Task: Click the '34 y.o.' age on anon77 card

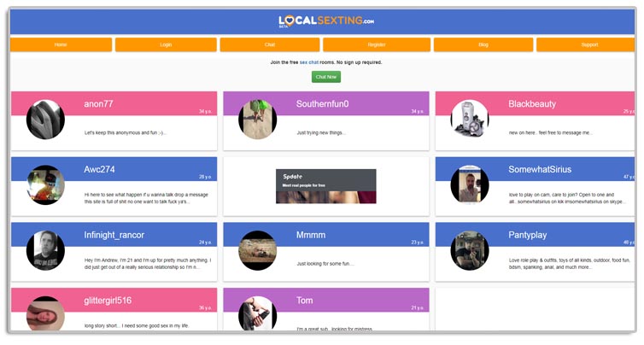Action: [x=205, y=111]
